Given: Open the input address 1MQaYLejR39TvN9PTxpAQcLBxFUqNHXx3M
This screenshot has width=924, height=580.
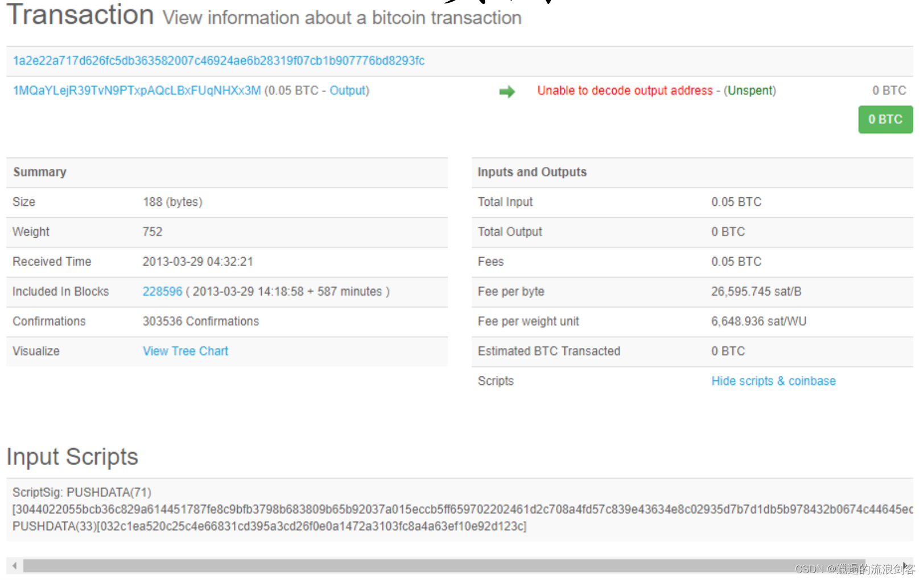Looking at the screenshot, I should point(137,90).
